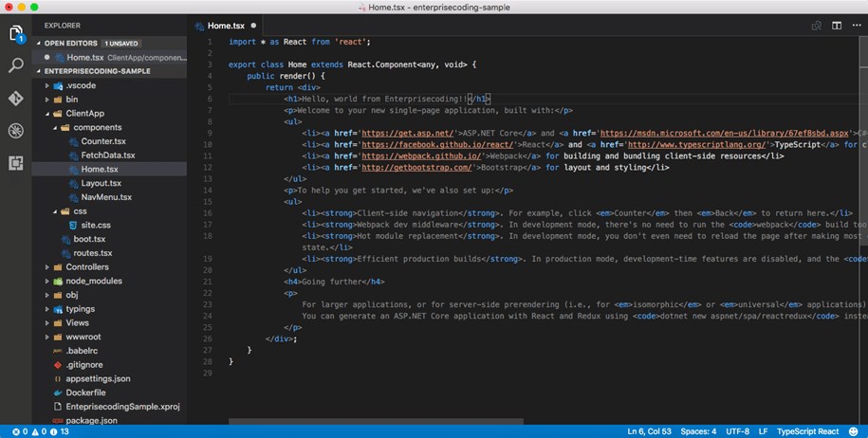868x438 pixels.
Task: Expand the obj folder
Action: (x=47, y=296)
